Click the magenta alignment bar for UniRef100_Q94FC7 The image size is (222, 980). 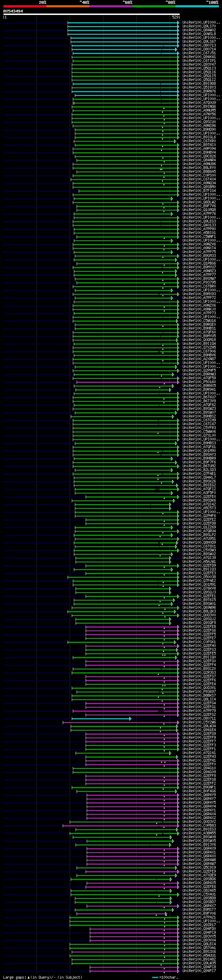tap(134, 971)
